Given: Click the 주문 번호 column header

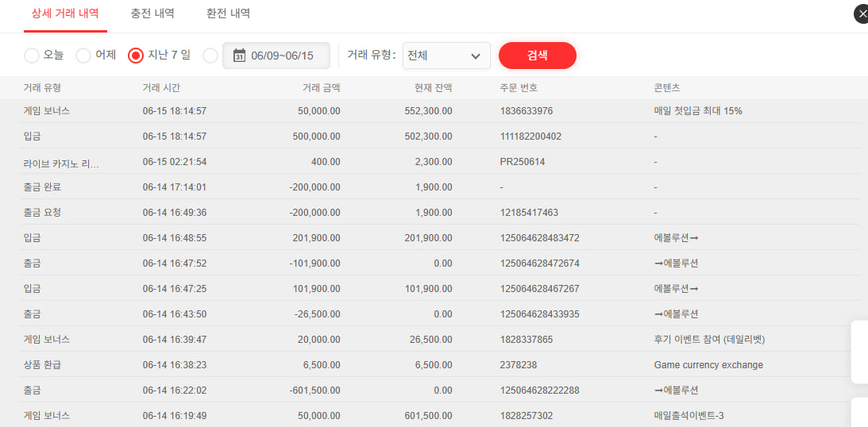Looking at the screenshot, I should tap(519, 87).
